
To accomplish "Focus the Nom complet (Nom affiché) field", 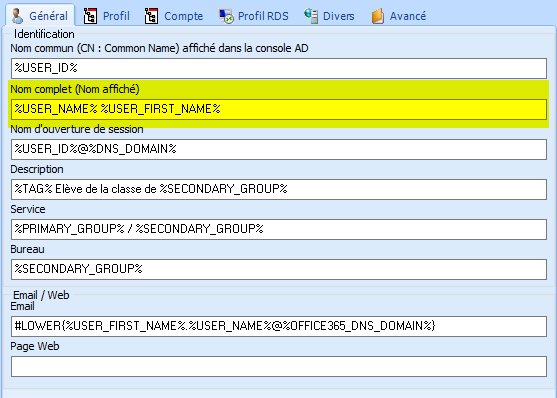I will click(279, 109).
